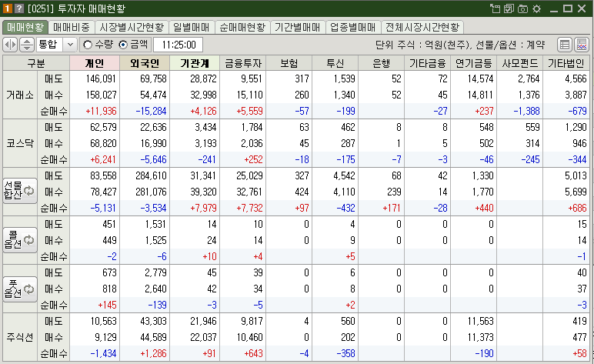Select the 금액 radio button
This screenshot has width=594, height=364.
click(x=123, y=45)
